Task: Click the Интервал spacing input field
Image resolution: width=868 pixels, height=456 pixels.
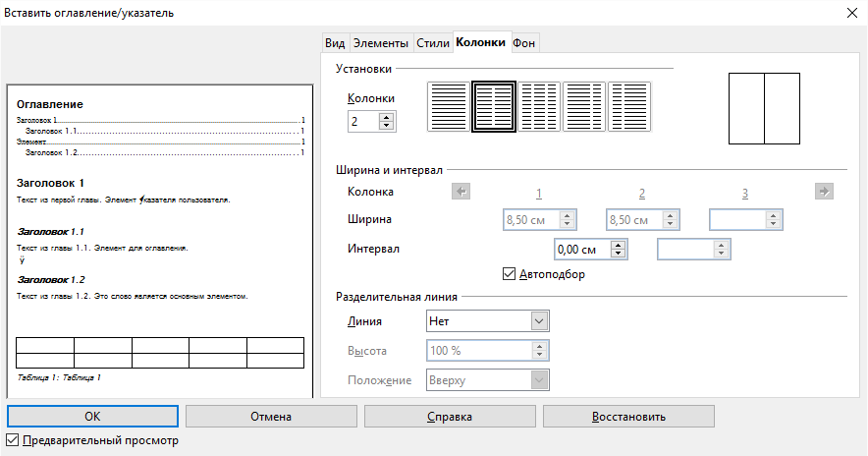Action: point(583,249)
